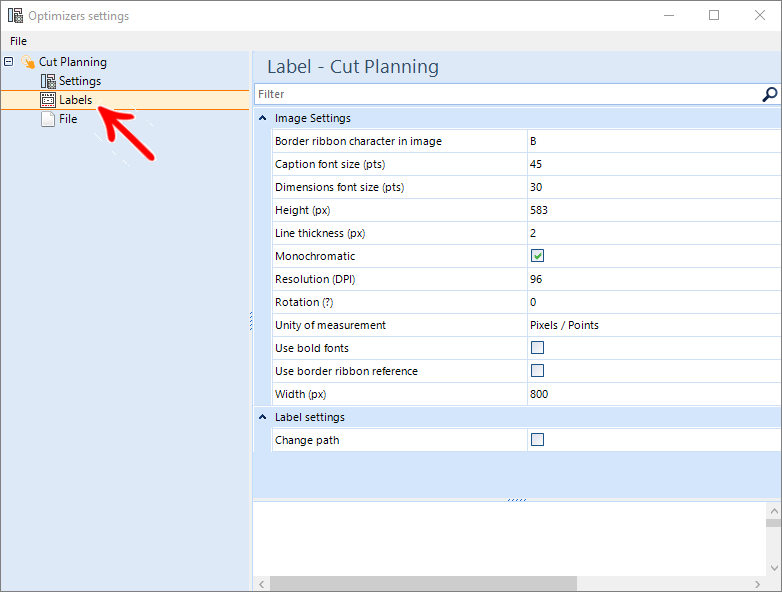Viewport: 782px width, 592px height.
Task: Collapse the Label settings section
Action: point(262,417)
